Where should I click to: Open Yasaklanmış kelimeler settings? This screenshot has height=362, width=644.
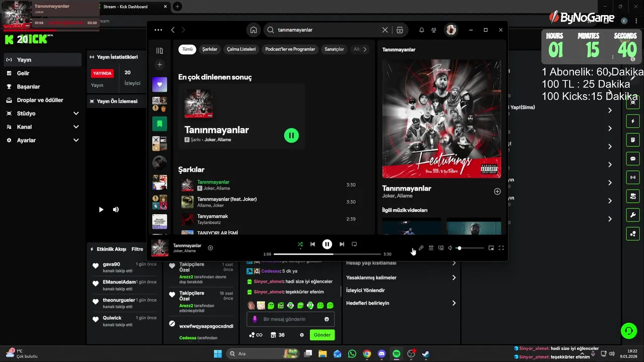[x=401, y=278]
